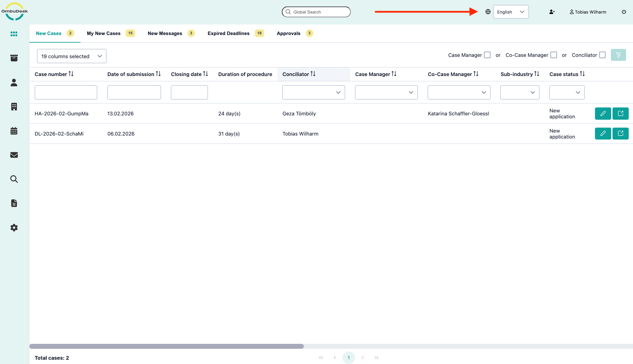Open the dashboard grid icon in sidebar
The height and width of the screenshot is (364, 633).
[14, 34]
